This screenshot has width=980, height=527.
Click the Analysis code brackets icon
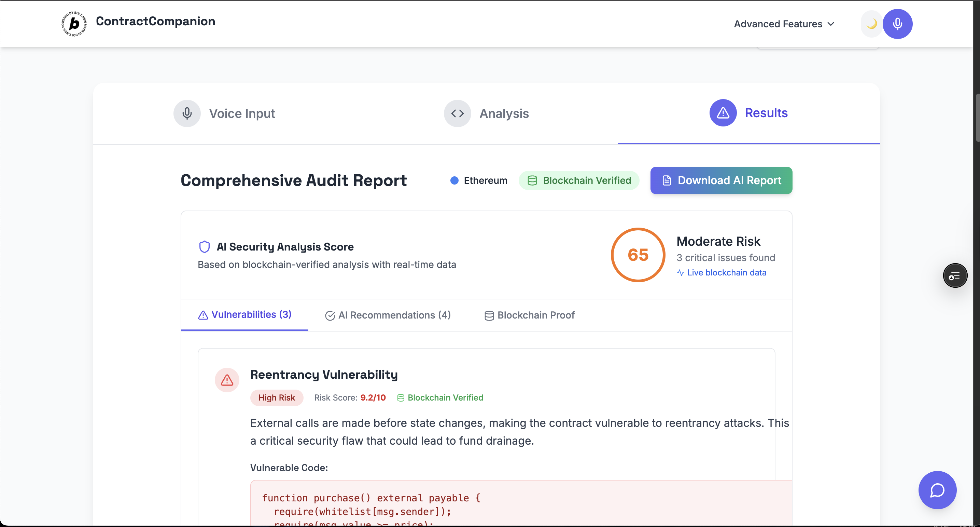[x=457, y=113]
